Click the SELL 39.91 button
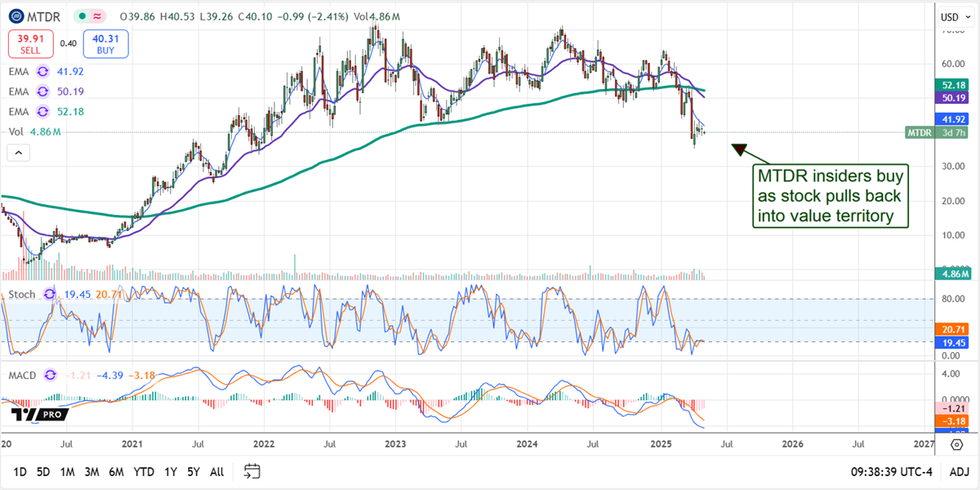 pyautogui.click(x=30, y=43)
